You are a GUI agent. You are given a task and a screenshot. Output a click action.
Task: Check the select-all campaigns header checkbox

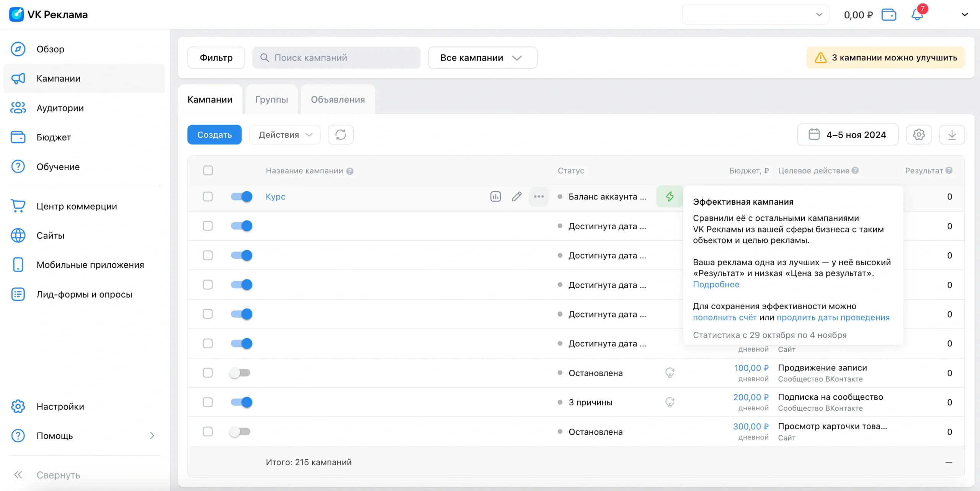point(208,171)
